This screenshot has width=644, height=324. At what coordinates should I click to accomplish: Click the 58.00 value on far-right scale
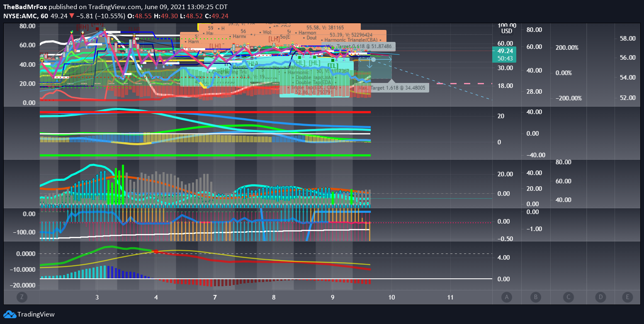click(627, 38)
